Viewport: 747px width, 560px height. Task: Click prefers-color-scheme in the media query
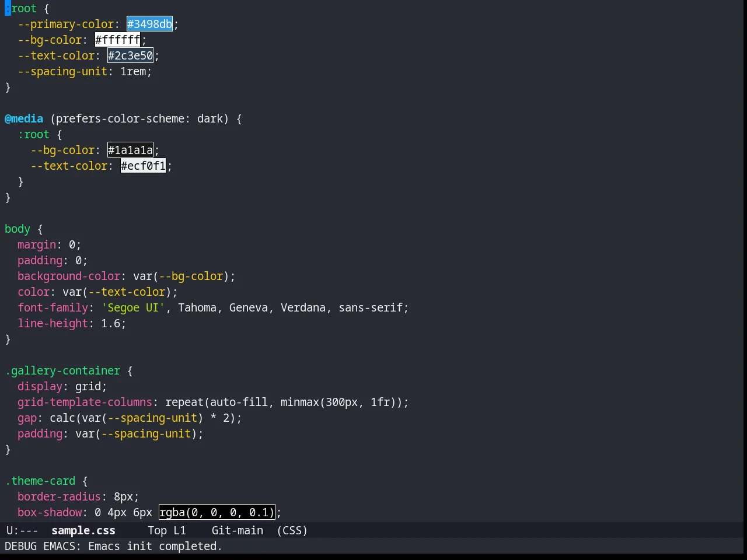tap(120, 118)
